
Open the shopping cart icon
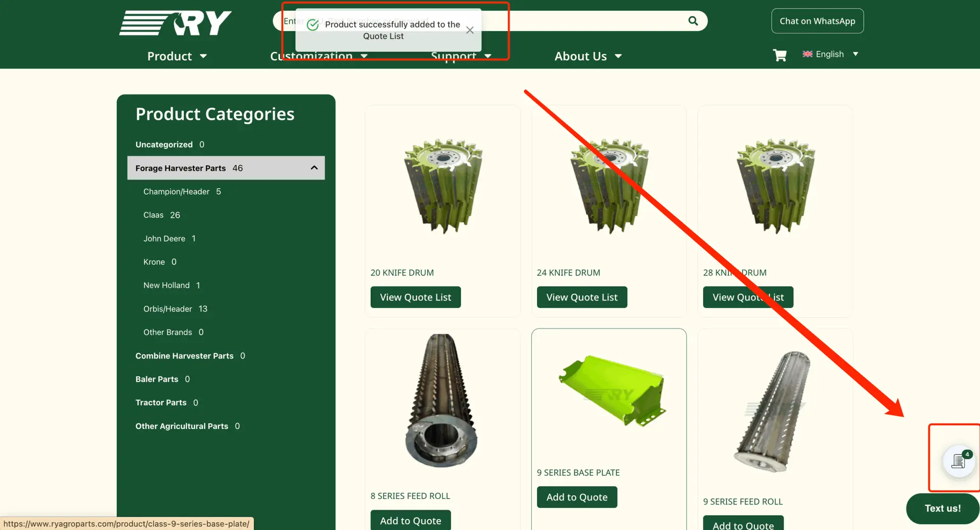point(779,55)
